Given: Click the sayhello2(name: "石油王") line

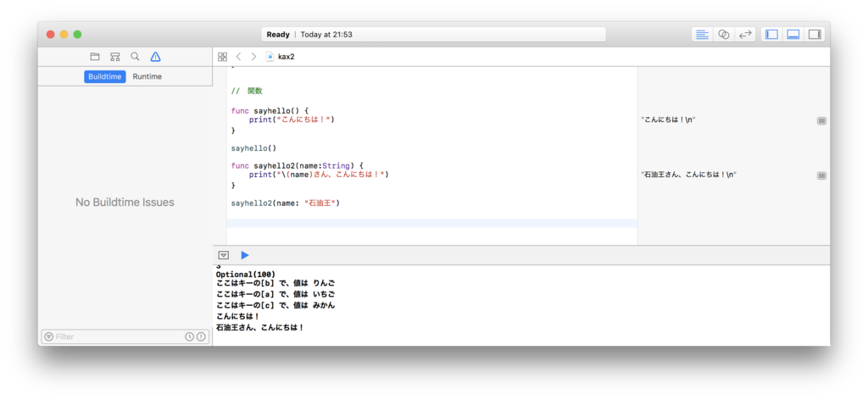Looking at the screenshot, I should click(x=285, y=203).
